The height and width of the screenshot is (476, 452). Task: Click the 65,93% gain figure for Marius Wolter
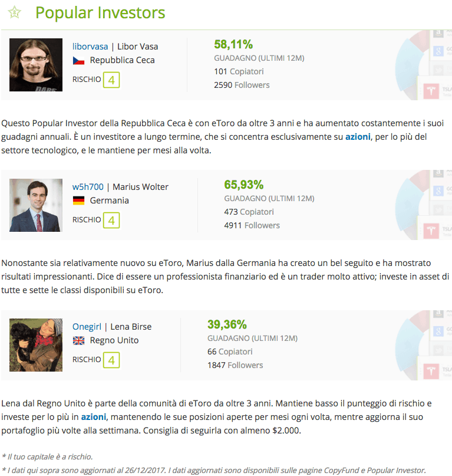coord(243,185)
